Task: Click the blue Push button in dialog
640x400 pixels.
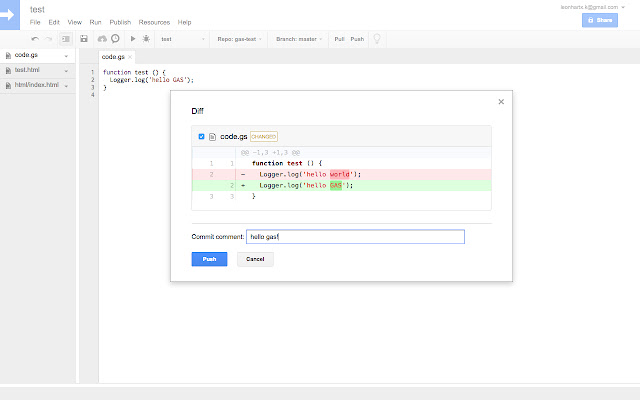Action: (209, 259)
